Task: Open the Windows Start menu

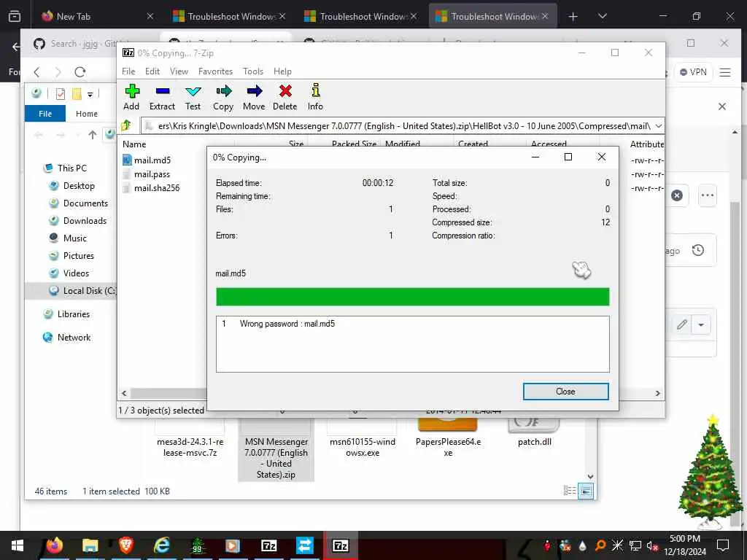Action: 18,545
